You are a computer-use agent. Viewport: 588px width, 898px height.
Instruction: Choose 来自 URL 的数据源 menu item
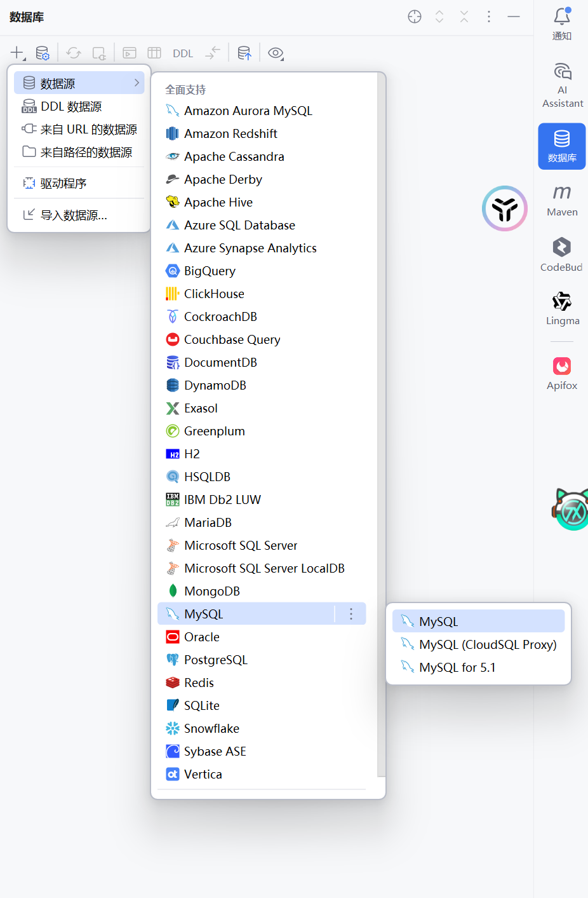click(79, 129)
